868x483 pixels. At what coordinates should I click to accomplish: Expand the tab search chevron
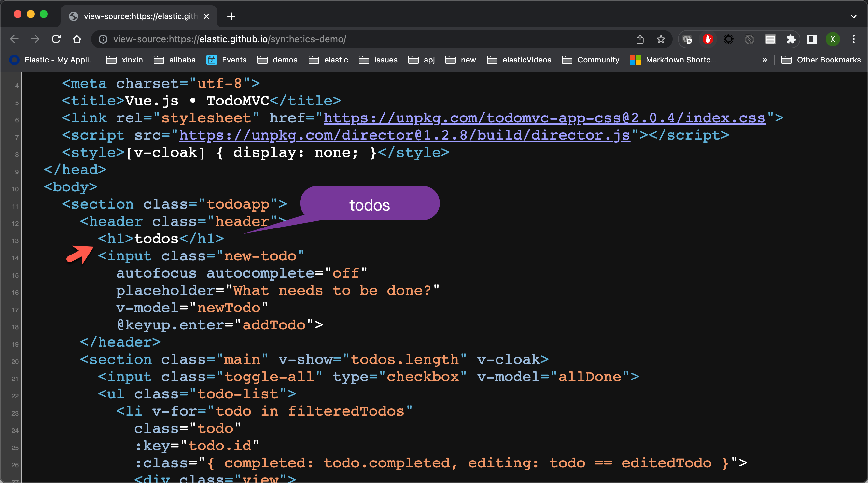click(853, 16)
